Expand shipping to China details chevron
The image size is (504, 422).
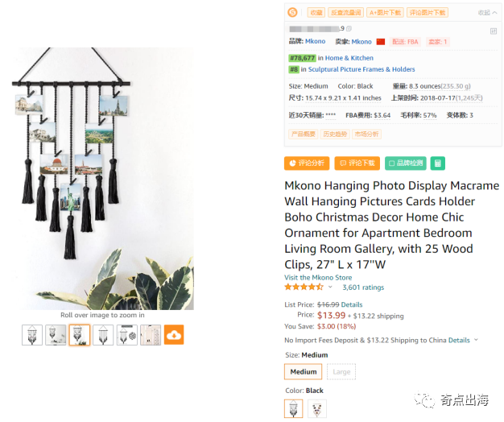[476, 340]
